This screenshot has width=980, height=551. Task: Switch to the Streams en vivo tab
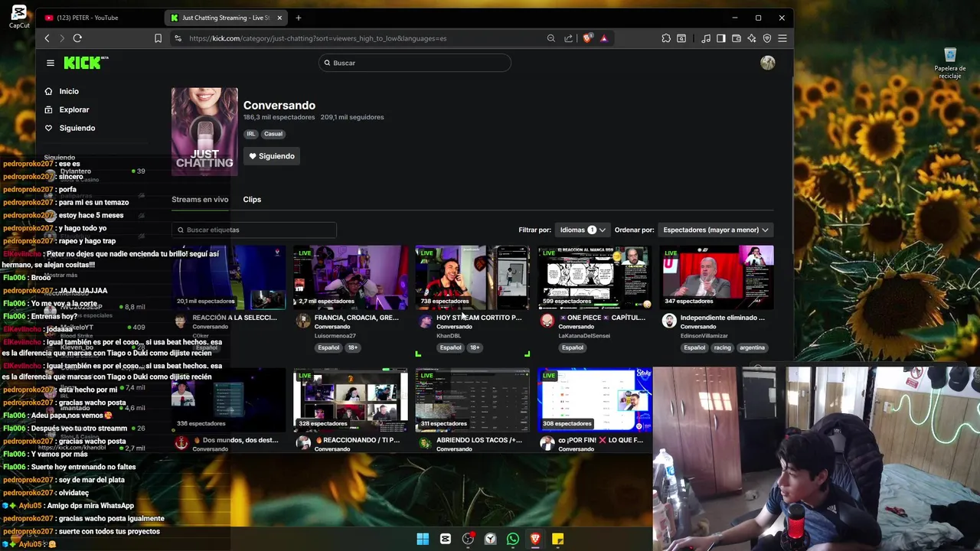(200, 199)
